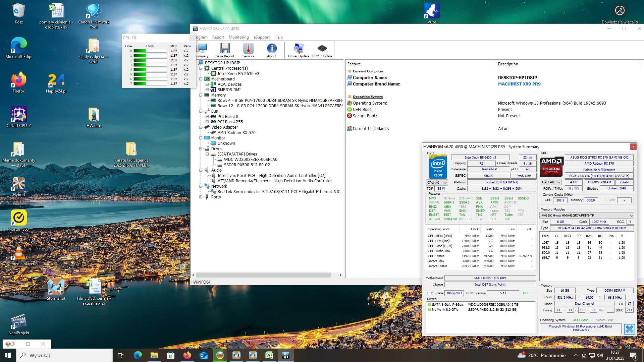Open the Hybrid desktop shortcut

click(19, 186)
